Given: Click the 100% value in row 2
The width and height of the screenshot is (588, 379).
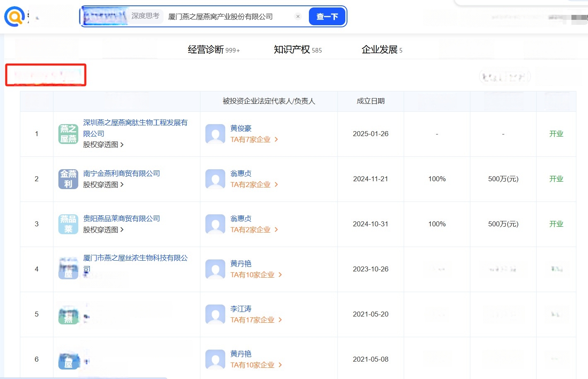Looking at the screenshot, I should (437, 179).
